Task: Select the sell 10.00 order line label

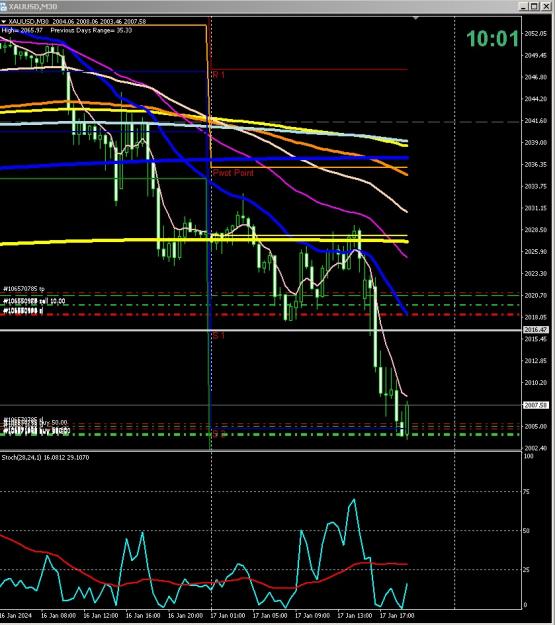Action: 34,301
